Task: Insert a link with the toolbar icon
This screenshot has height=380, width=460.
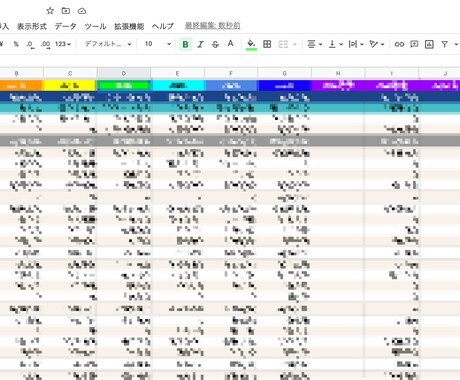Action: 399,44
